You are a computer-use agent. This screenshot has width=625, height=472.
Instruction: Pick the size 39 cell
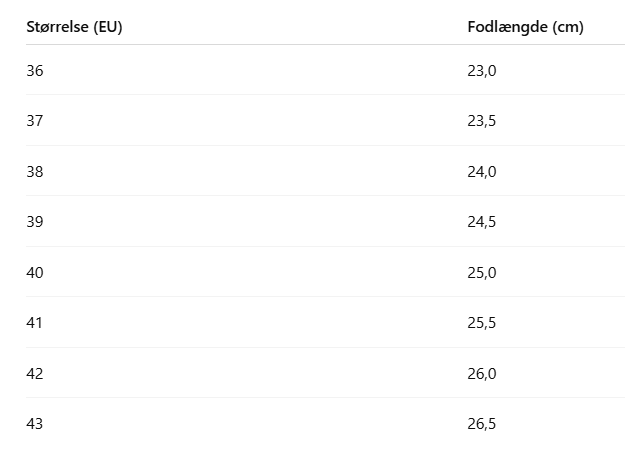(x=35, y=222)
